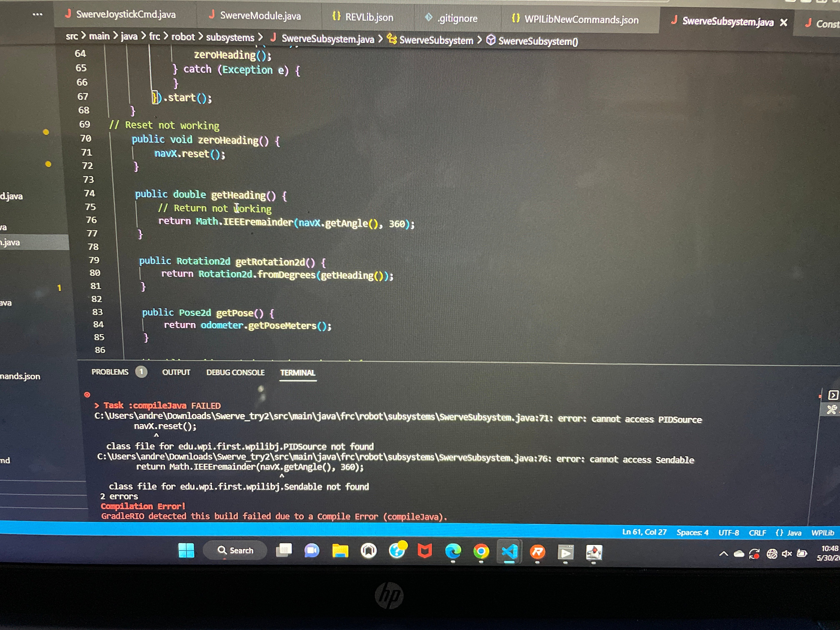The height and width of the screenshot is (630, 840).
Task: Show hidden system tray icons chevron
Action: [723, 554]
